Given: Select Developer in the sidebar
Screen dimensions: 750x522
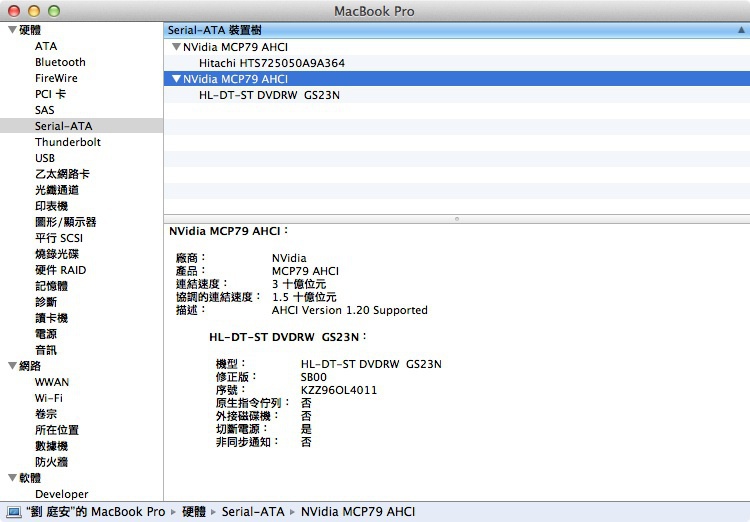Looking at the screenshot, I should [x=62, y=494].
